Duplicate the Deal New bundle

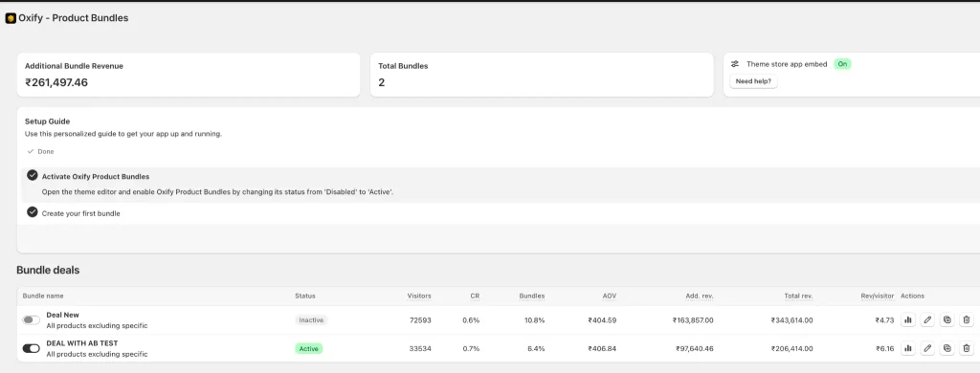coord(947,319)
